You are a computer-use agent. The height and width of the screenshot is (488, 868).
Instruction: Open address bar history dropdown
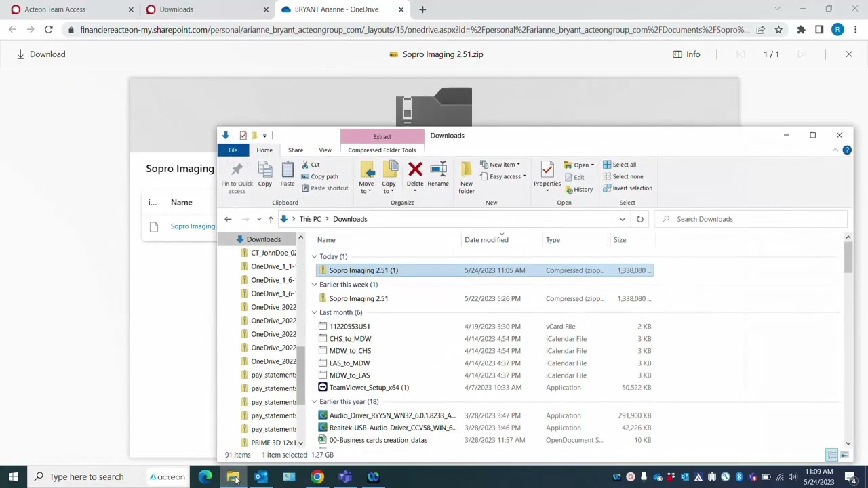pos(622,219)
